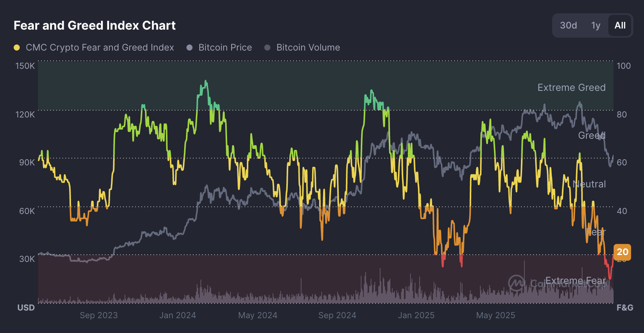
Task: Switch to the All time range tab
Action: pyautogui.click(x=620, y=25)
